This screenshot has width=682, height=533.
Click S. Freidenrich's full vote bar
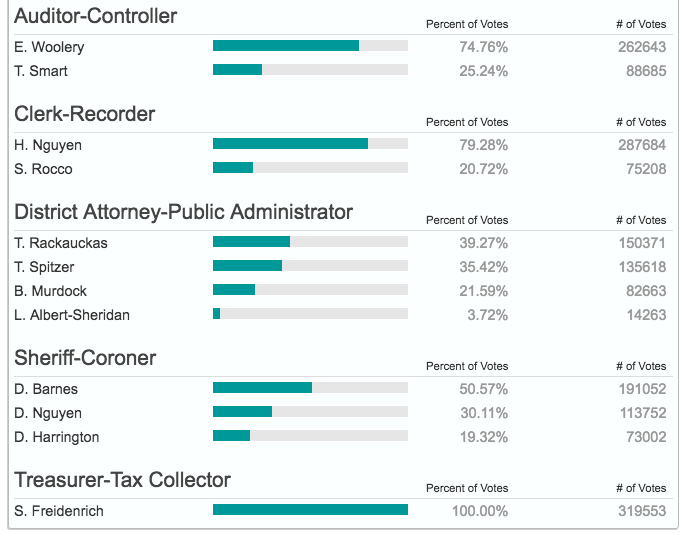click(x=310, y=510)
